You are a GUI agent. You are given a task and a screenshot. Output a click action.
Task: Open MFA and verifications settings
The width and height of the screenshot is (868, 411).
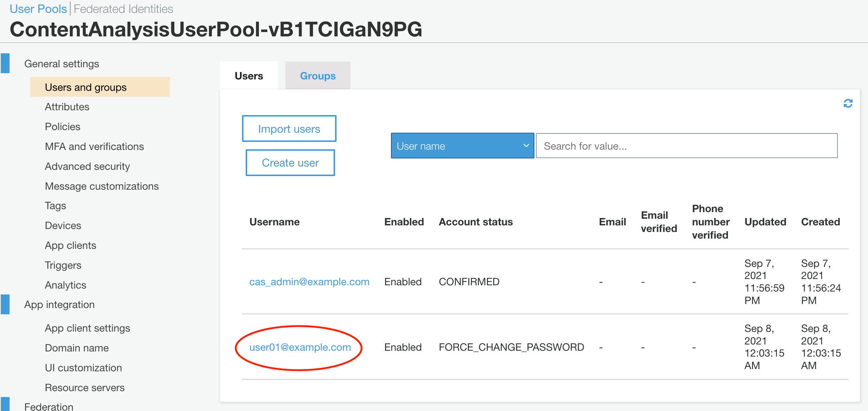click(x=94, y=146)
